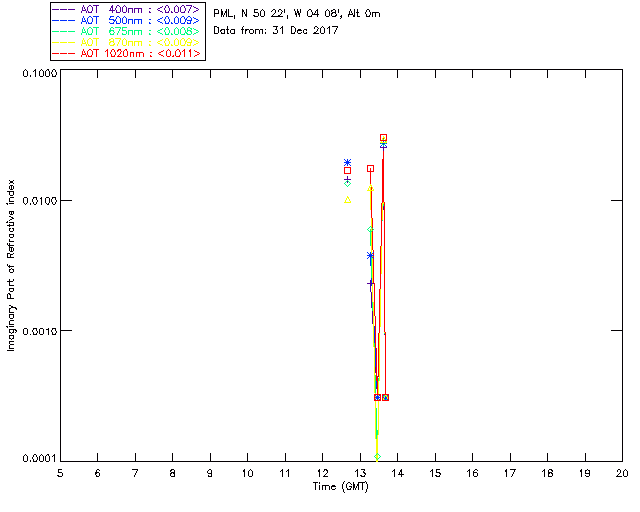Select the green diamond marker on the connected line near 0.006
640x512 pixels.
(370, 230)
